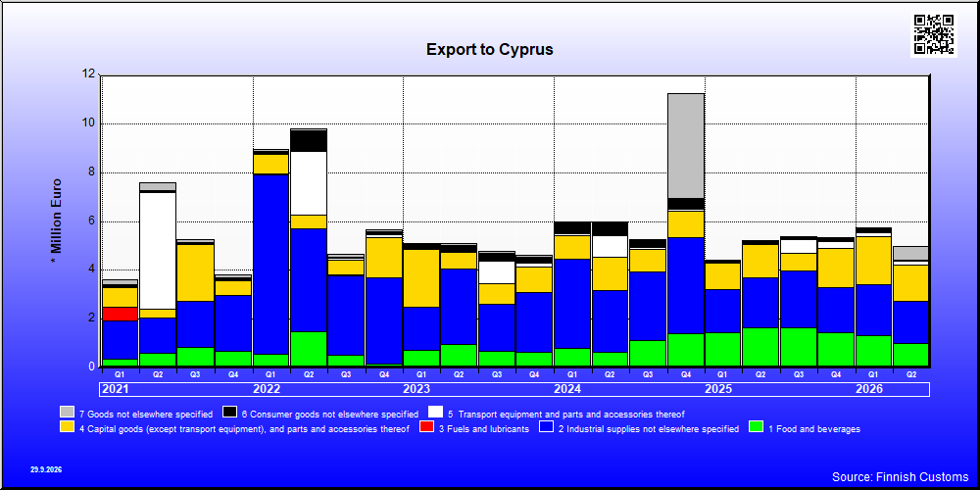Click the yellow segment of 2023 Q1 bar
The width and height of the screenshot is (980, 490).
(x=421, y=278)
